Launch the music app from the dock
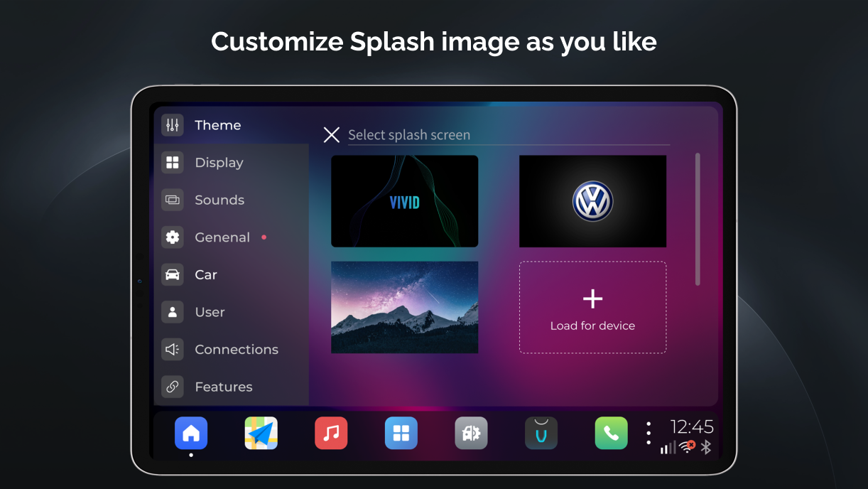The width and height of the screenshot is (868, 489). [331, 433]
